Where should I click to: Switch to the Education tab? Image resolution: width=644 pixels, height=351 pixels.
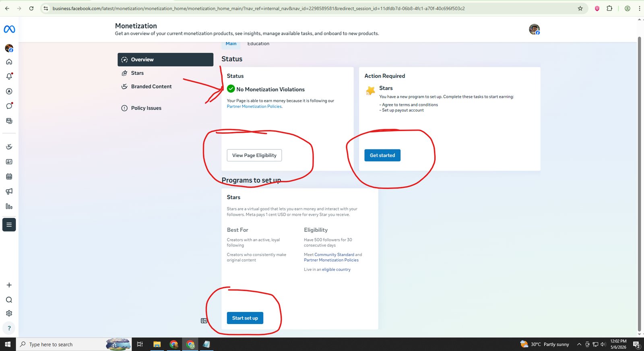click(x=258, y=43)
